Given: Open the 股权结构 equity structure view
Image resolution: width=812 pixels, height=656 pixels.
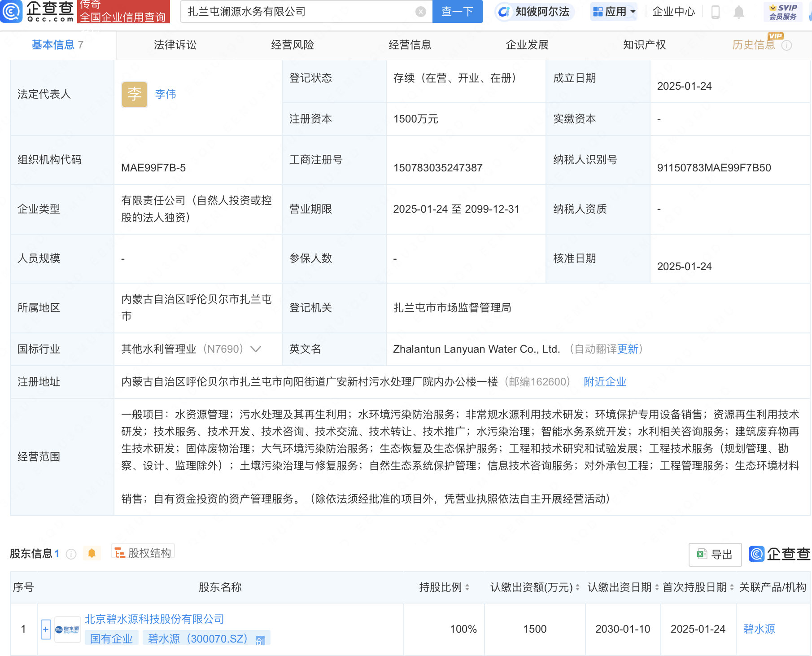Looking at the screenshot, I should 143,552.
